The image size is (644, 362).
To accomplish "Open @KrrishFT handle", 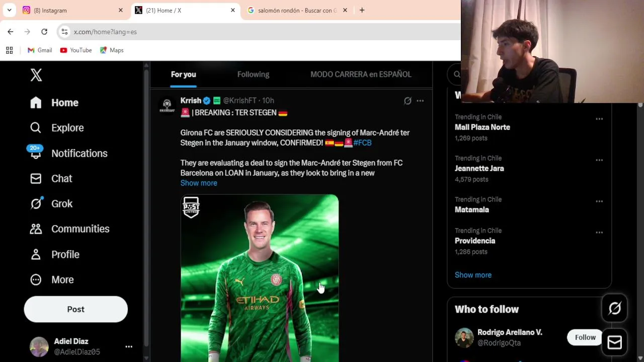I will (x=239, y=101).
